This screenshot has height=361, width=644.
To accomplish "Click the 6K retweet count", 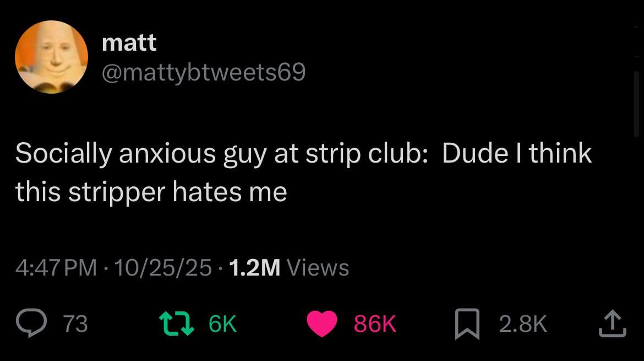I will tap(222, 324).
